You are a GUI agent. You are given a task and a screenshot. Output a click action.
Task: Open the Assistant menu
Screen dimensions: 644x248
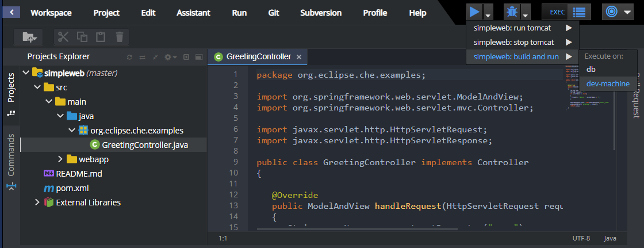pos(193,13)
